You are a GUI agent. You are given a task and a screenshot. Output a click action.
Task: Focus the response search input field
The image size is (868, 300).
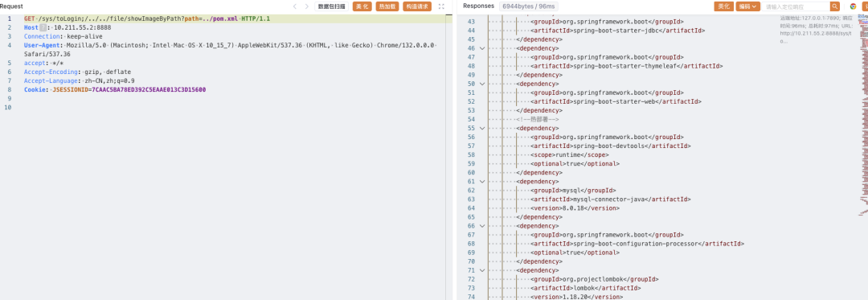tap(796, 6)
